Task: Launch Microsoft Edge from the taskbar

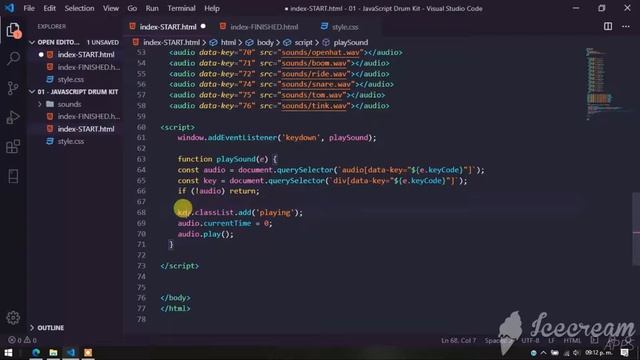Action: click(x=36, y=352)
